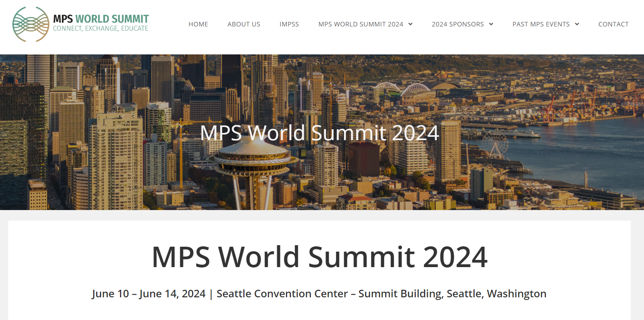Open the 2024 Sponsors menu item
This screenshot has width=644, height=320.
coord(458,24)
